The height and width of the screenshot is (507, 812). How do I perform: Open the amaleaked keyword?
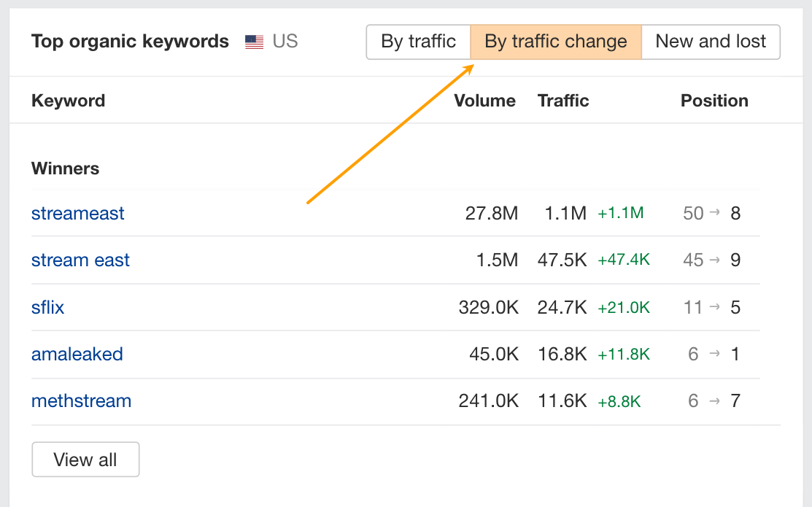click(x=77, y=354)
